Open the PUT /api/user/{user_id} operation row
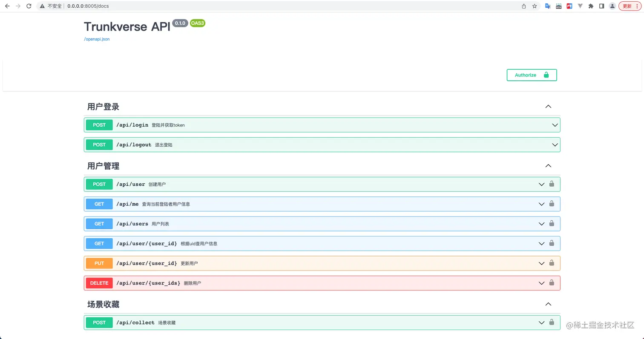This screenshot has width=644, height=339. [x=298, y=263]
